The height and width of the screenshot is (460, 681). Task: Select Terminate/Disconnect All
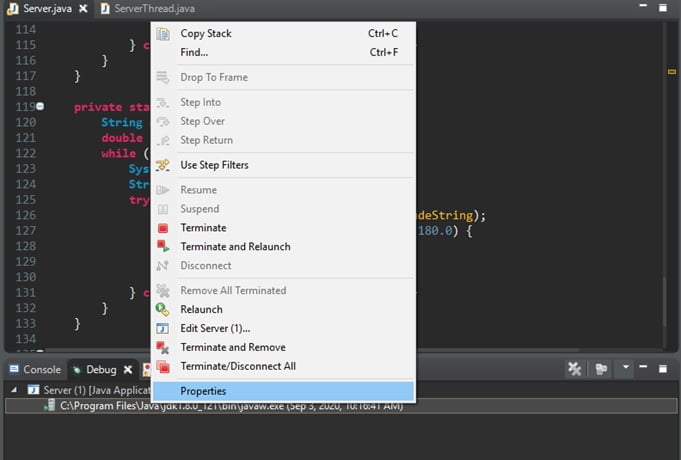tap(283, 366)
